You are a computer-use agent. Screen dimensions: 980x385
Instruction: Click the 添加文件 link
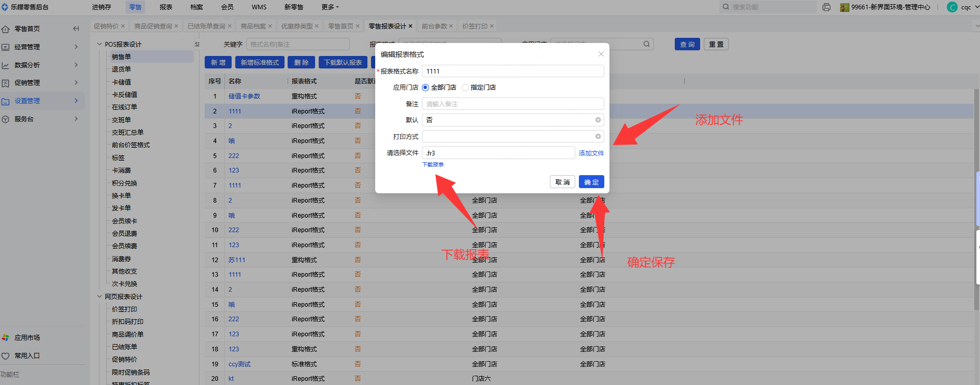click(x=591, y=153)
